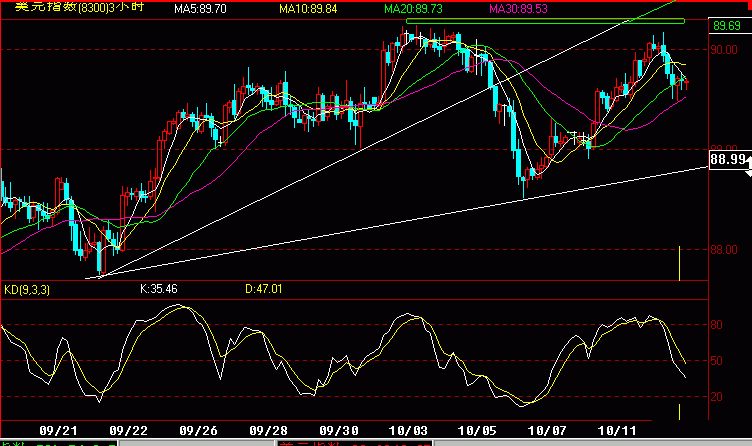Click the yellow D:47.01 value

coord(263,289)
